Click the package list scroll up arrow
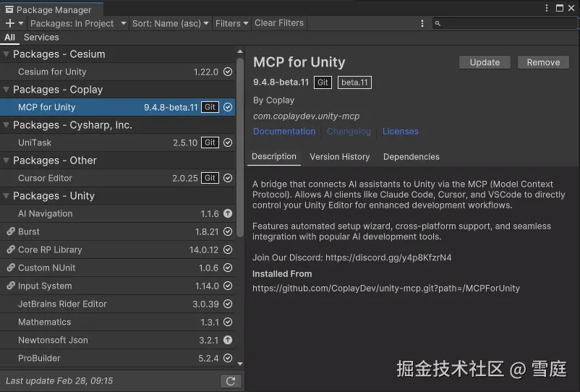Viewport: 580px width, 392px height. (x=240, y=51)
